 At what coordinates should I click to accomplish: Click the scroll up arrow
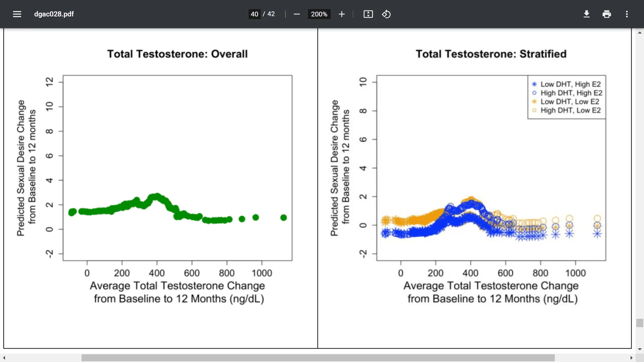tap(640, 33)
